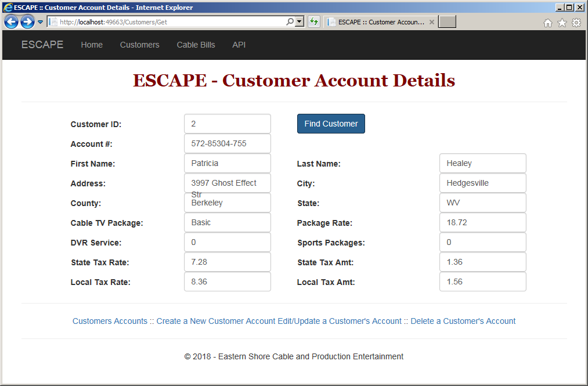This screenshot has width=588, height=386.
Task: Click the First Name field with Patricia
Action: pyautogui.click(x=228, y=163)
